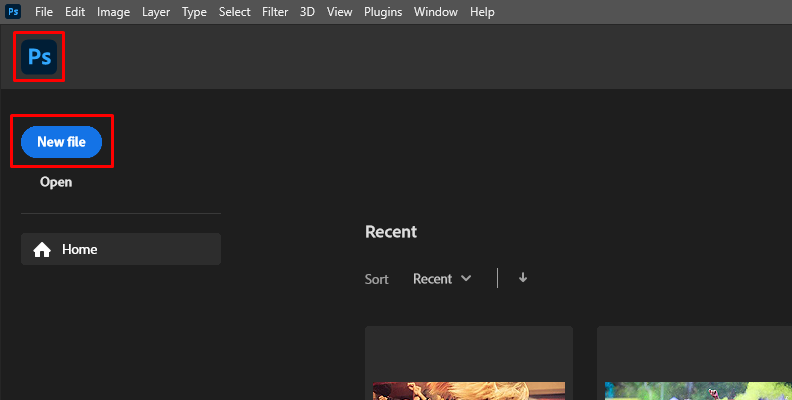Viewport: 792px width, 400px height.
Task: Open the Window menu
Action: (435, 12)
